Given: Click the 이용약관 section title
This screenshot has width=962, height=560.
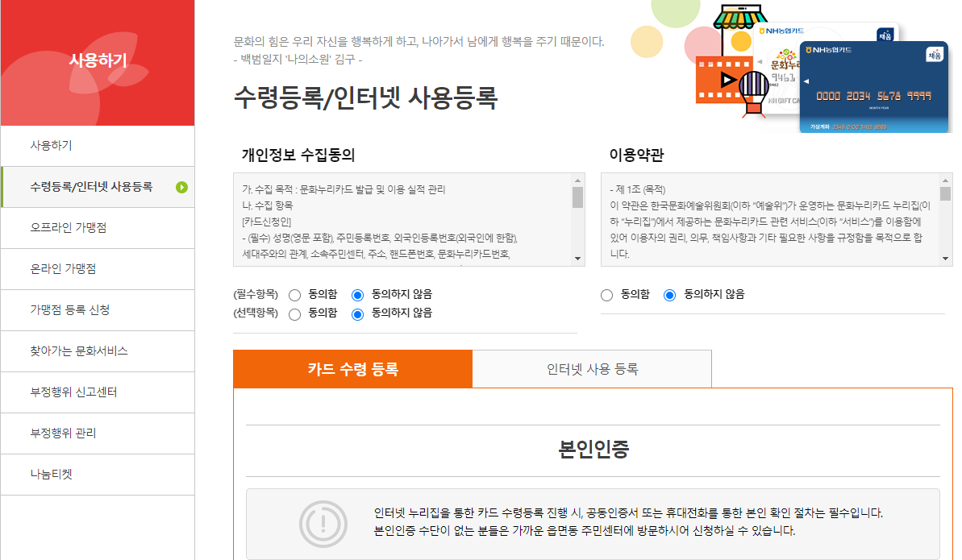Looking at the screenshot, I should pos(636,155).
